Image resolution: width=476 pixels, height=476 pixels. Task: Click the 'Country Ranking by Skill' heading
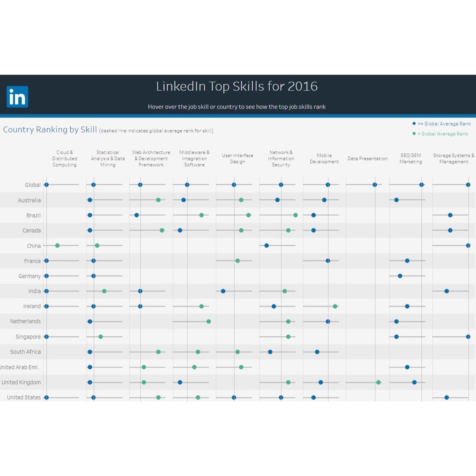[x=50, y=129]
